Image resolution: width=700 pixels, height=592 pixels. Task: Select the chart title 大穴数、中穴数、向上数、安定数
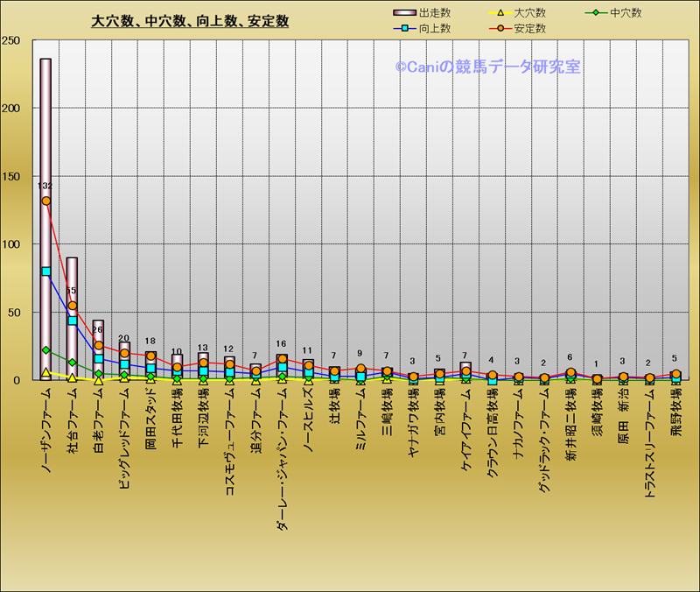190,21
